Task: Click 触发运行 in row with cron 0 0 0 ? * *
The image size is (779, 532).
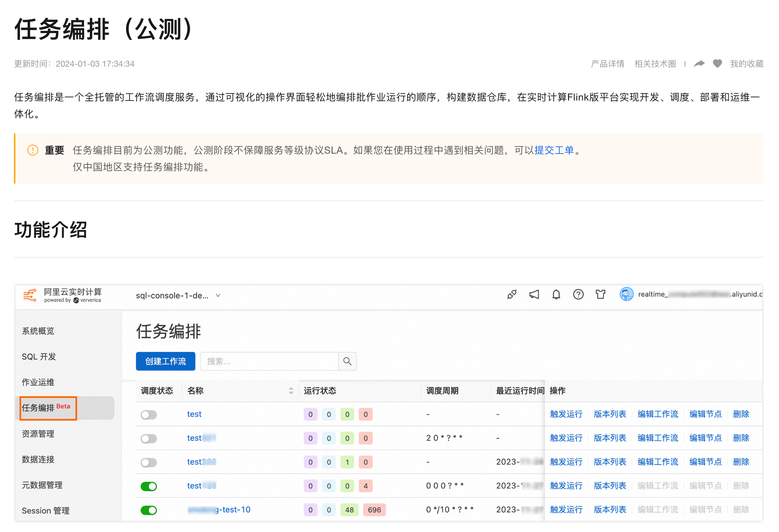Action: pos(566,486)
